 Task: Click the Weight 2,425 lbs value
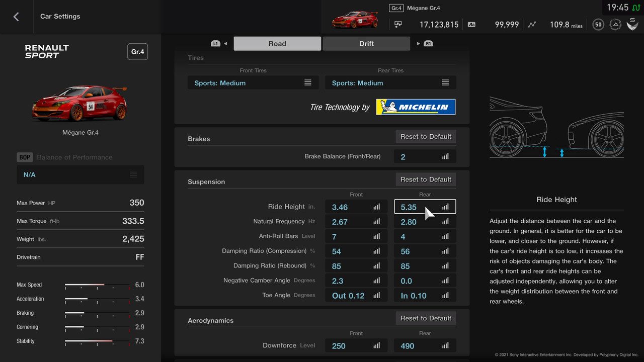point(133,239)
